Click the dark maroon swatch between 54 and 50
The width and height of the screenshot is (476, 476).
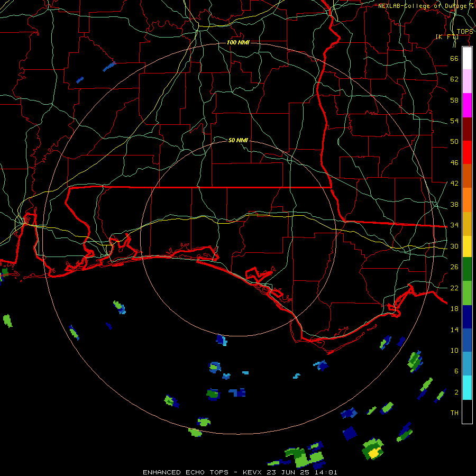(467, 129)
